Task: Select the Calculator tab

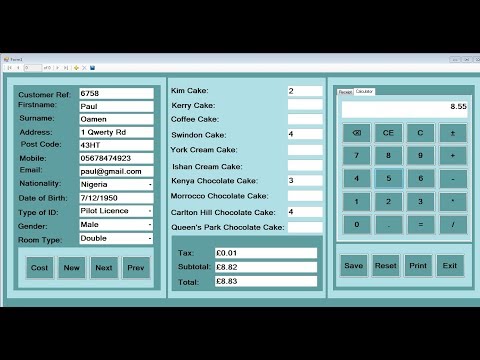Action: (364, 91)
